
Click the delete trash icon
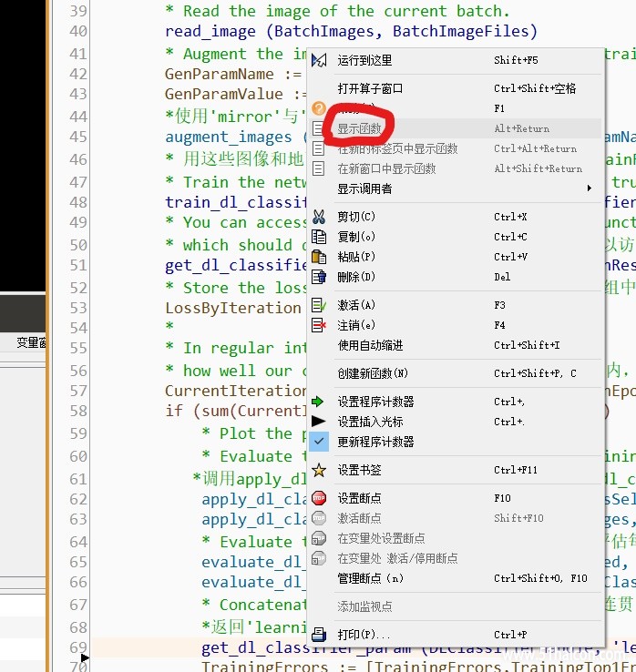click(x=319, y=277)
